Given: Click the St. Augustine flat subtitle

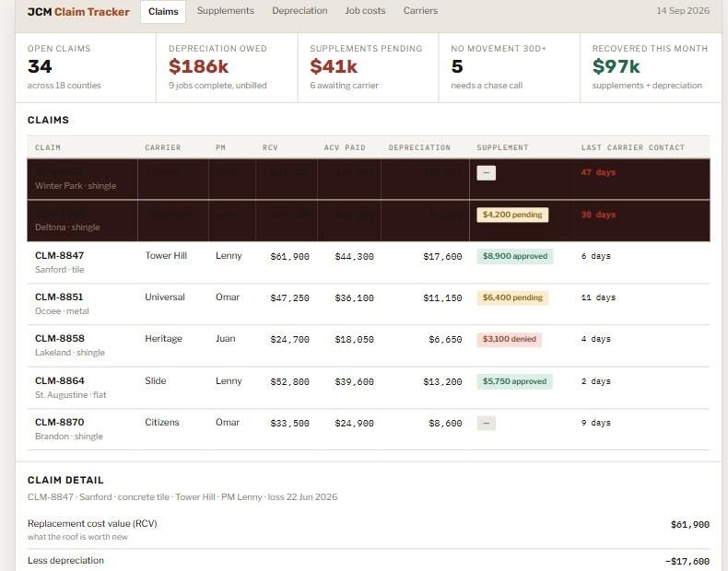Looking at the screenshot, I should 71,395.
